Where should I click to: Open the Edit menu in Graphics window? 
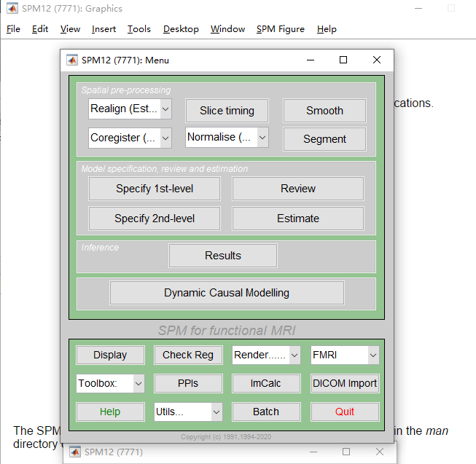coord(40,29)
